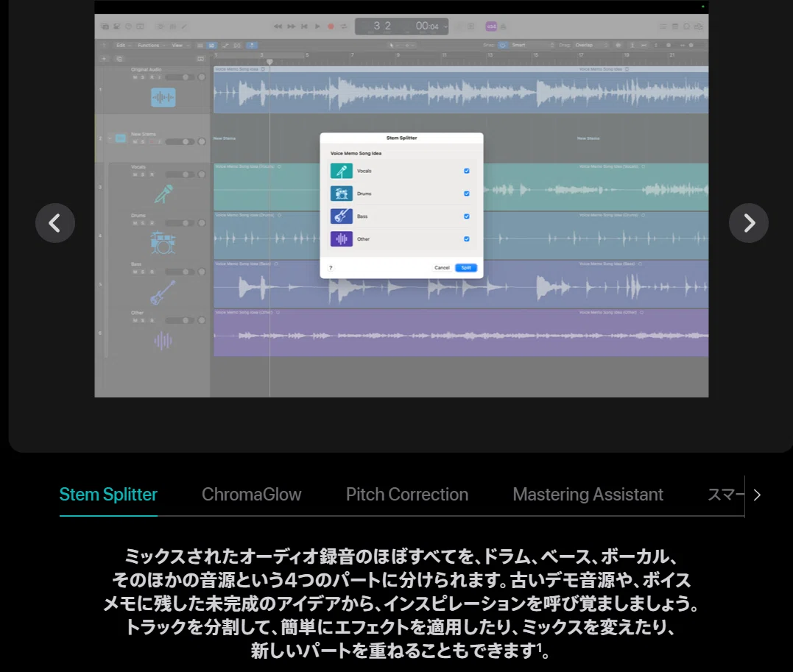Select the Bass track guitar icon

coord(163,292)
